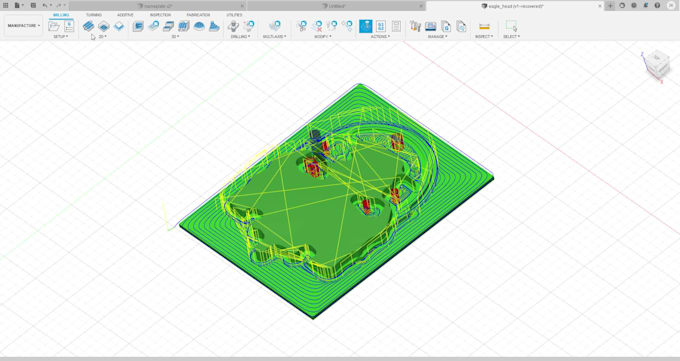This screenshot has height=361, width=680.
Task: Open the user profile avatar
Action: [670, 6]
